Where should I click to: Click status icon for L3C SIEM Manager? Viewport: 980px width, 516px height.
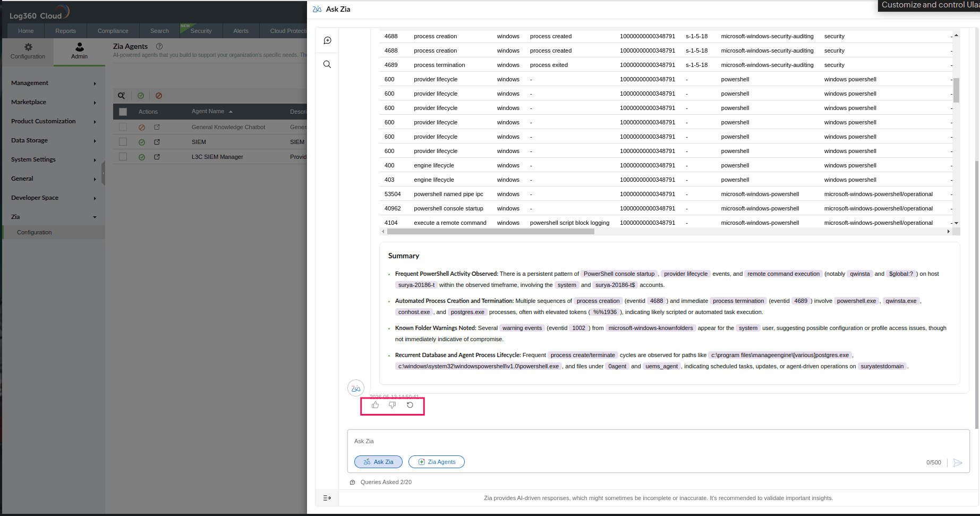point(142,157)
